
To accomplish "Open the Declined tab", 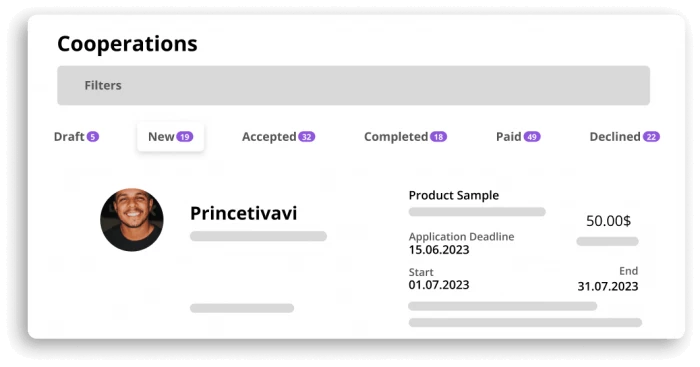I will pyautogui.click(x=625, y=137).
